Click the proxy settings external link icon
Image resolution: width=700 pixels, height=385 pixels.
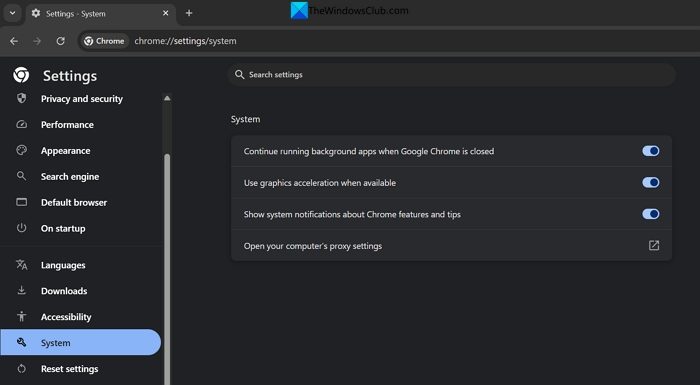(654, 245)
